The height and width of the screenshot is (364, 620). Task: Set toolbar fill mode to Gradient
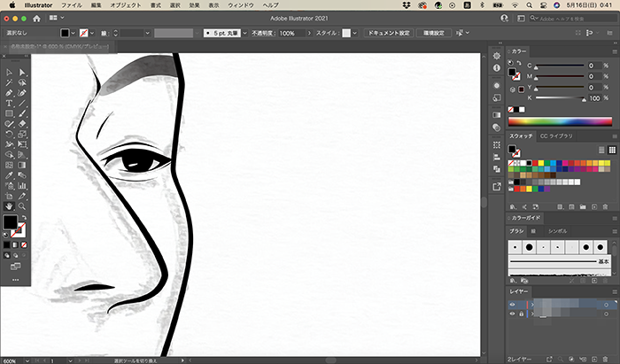click(x=15, y=245)
